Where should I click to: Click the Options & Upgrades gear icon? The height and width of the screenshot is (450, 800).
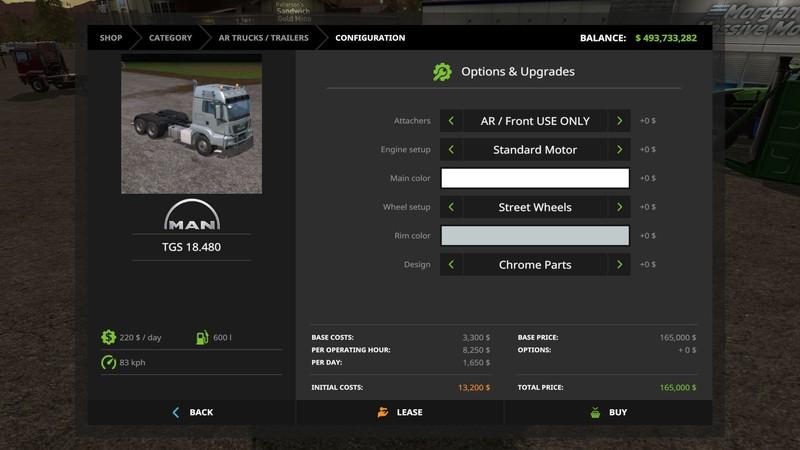pyautogui.click(x=442, y=72)
